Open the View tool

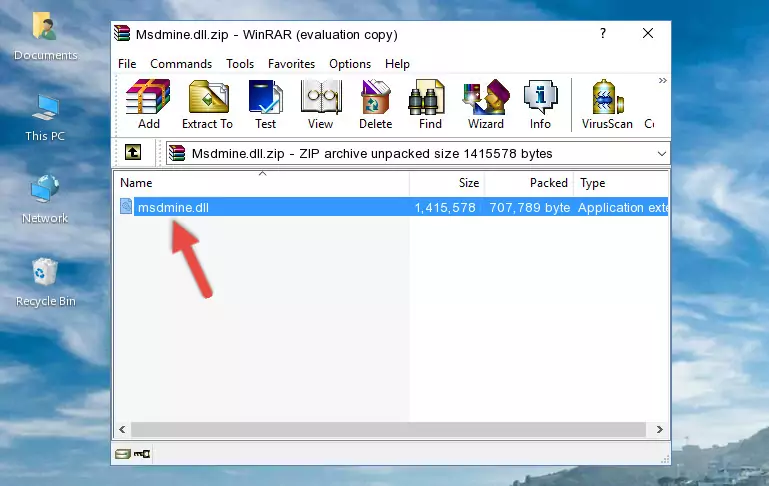click(x=321, y=104)
